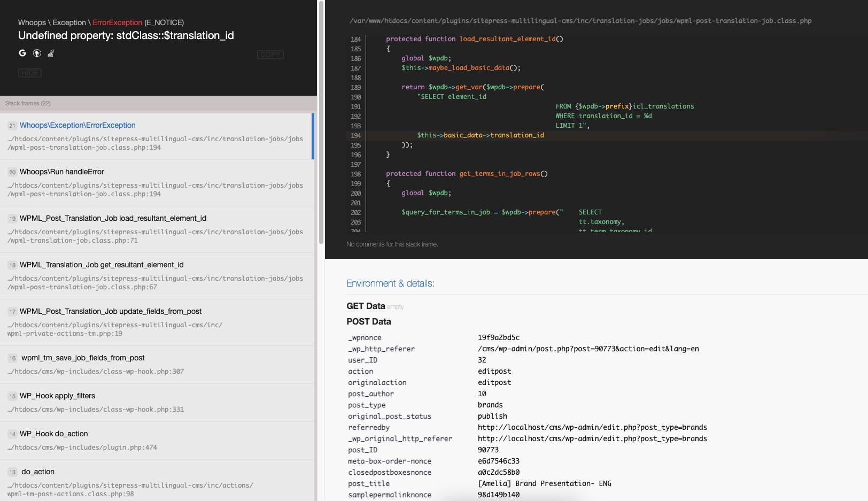Click the post_type value brands
This screenshot has height=501, width=868.
(x=490, y=405)
